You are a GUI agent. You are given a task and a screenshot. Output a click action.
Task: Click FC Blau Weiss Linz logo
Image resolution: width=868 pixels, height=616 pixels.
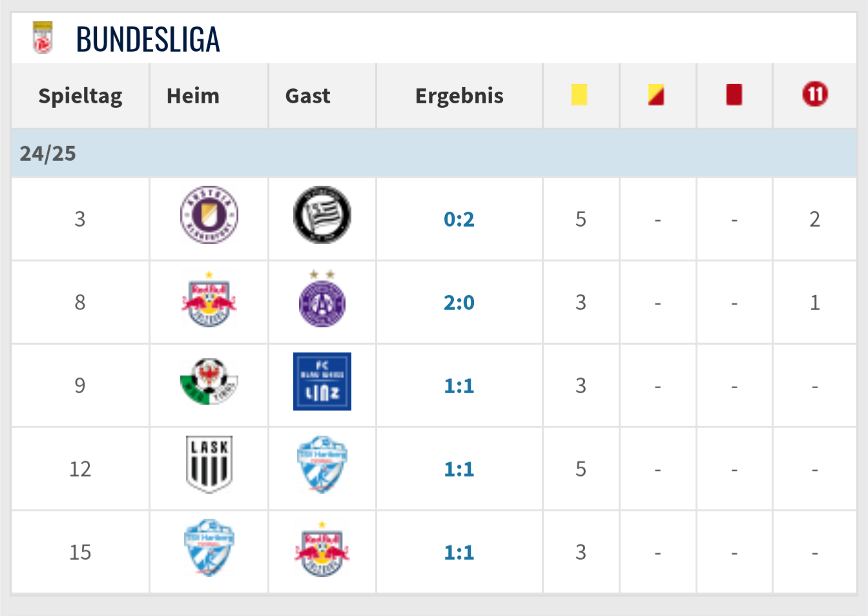click(322, 382)
